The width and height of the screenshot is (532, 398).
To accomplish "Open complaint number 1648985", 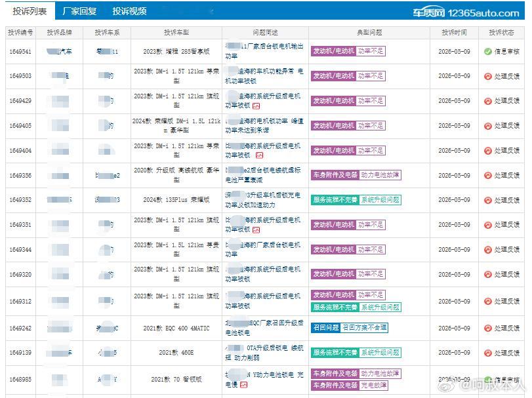I will pyautogui.click(x=20, y=380).
